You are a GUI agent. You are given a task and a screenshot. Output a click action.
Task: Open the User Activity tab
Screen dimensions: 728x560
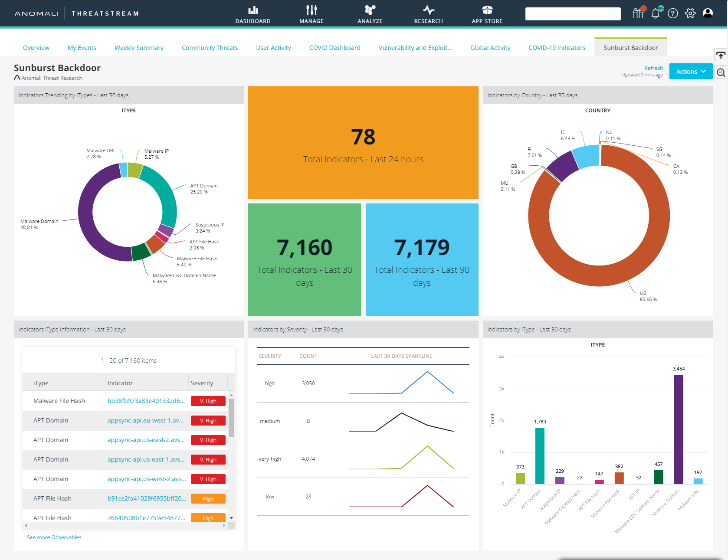click(x=273, y=48)
